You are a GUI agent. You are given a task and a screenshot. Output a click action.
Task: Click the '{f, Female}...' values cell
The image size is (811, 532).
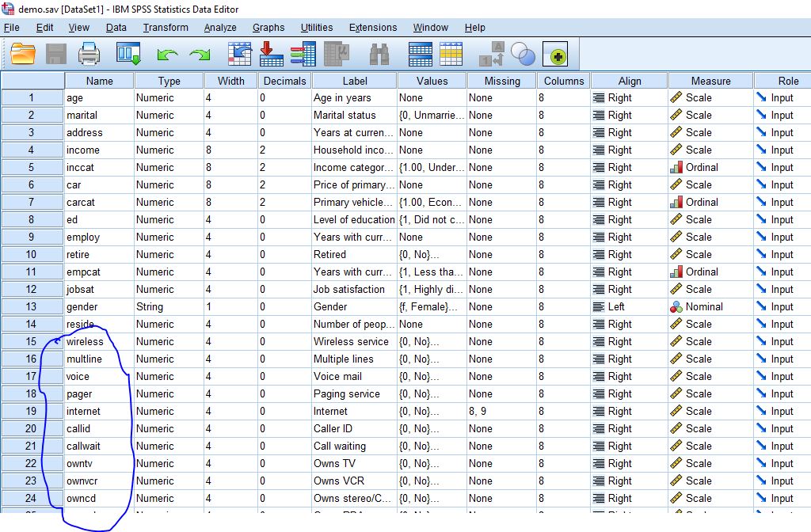click(x=432, y=306)
